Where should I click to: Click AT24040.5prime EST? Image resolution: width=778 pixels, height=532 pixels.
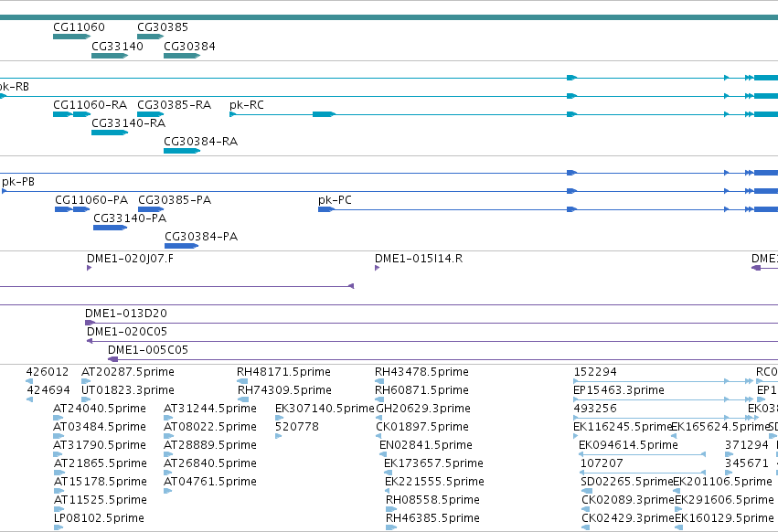[58, 418]
